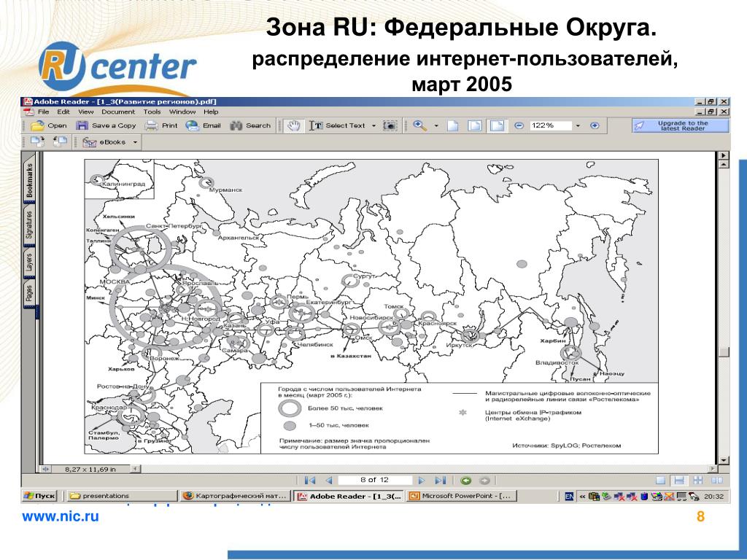Click vertical scrollbar down arrow
This screenshot has height=560, width=747.
pyautogui.click(x=724, y=460)
